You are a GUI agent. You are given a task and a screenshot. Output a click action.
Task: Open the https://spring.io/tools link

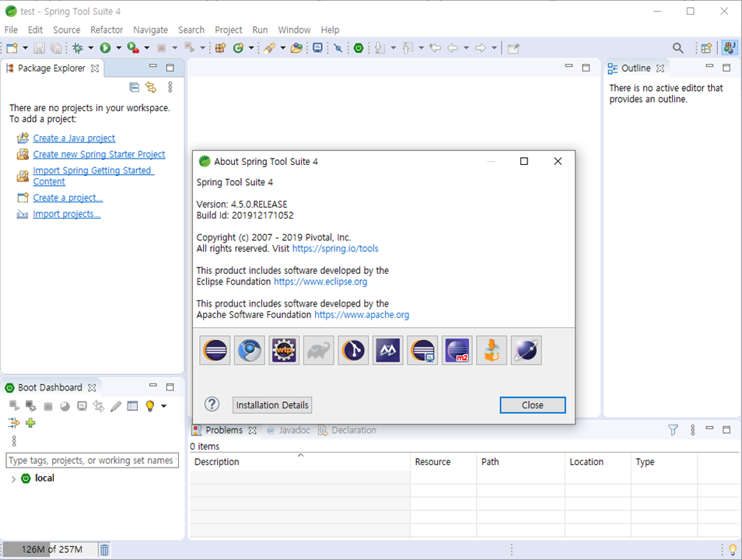click(335, 248)
